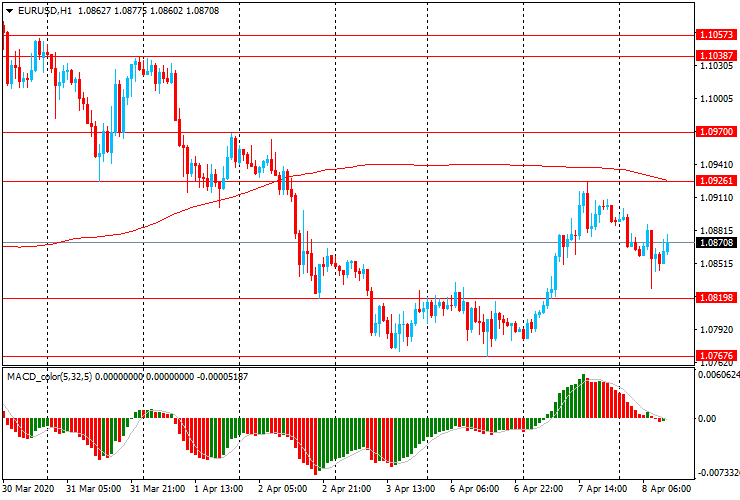Screen dimensions: 740x500
Task: Select the high value 1.08775 in header
Action: click(x=131, y=10)
